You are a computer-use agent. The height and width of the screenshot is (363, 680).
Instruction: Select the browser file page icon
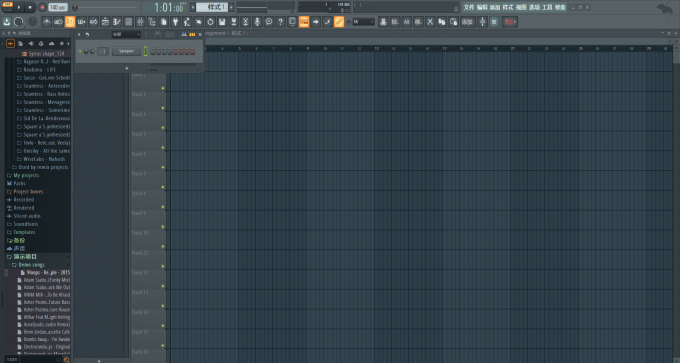click(20, 43)
